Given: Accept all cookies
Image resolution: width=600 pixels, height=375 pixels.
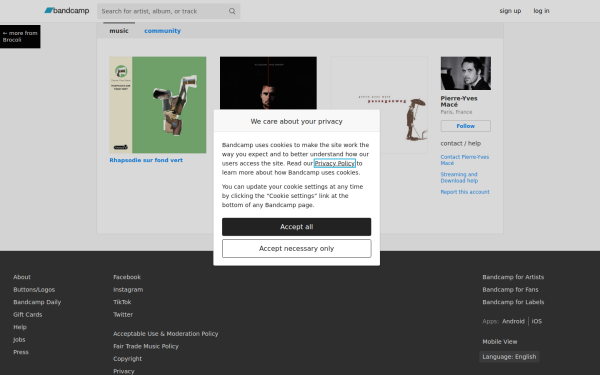Looking at the screenshot, I should pos(297,227).
